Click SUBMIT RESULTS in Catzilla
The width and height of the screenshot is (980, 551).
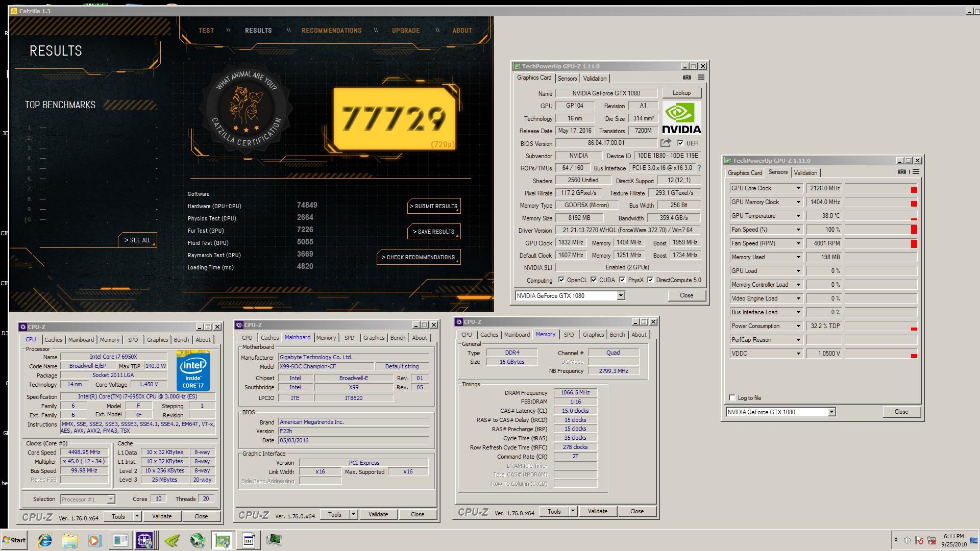[434, 206]
